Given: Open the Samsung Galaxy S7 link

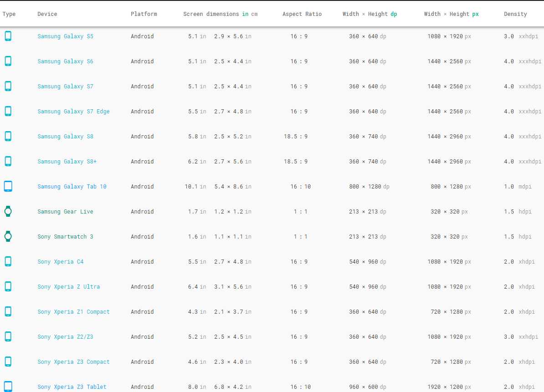Looking at the screenshot, I should click(x=65, y=87).
